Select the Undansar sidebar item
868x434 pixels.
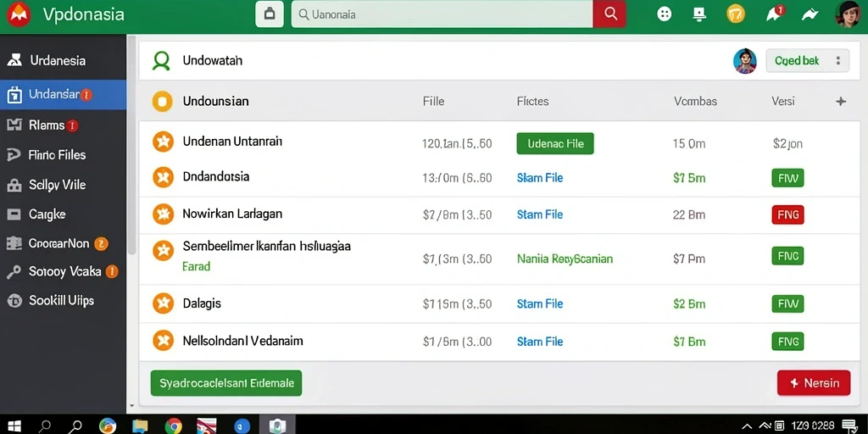click(x=63, y=95)
